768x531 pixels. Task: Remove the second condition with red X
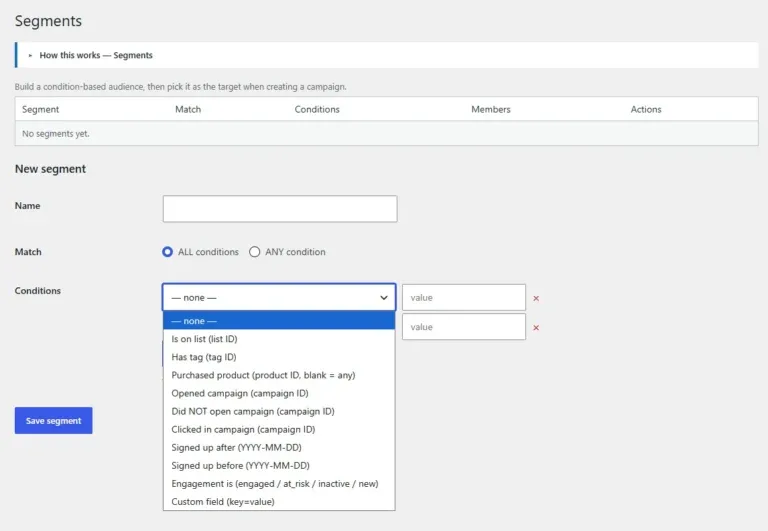(536, 328)
